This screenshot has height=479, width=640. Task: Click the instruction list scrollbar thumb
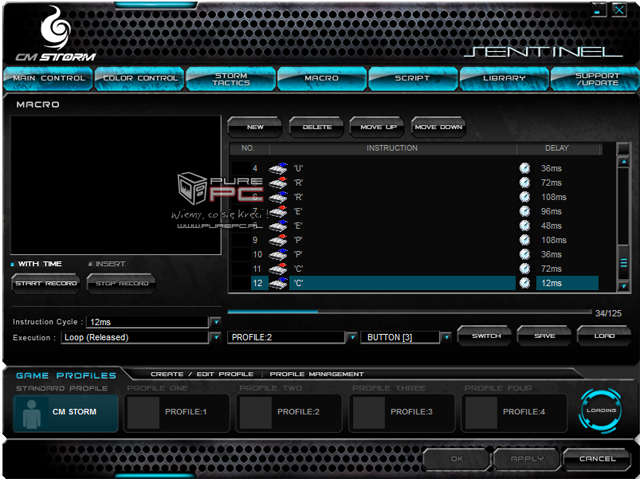tap(624, 263)
